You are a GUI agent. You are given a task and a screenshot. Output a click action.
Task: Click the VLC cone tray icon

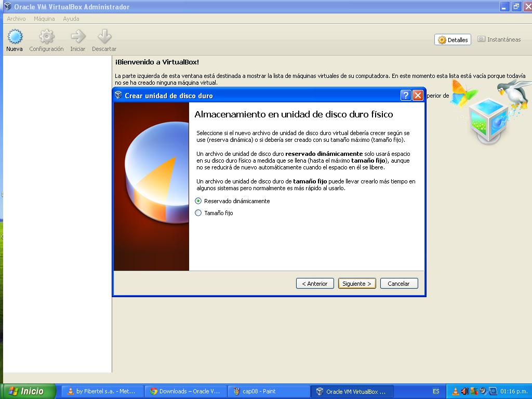[x=455, y=391]
